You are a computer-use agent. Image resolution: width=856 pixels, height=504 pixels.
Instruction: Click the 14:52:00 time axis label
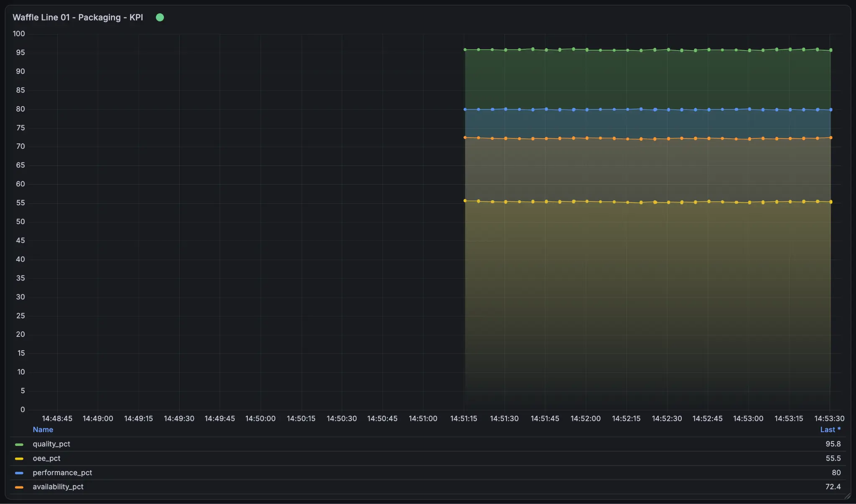[586, 418]
